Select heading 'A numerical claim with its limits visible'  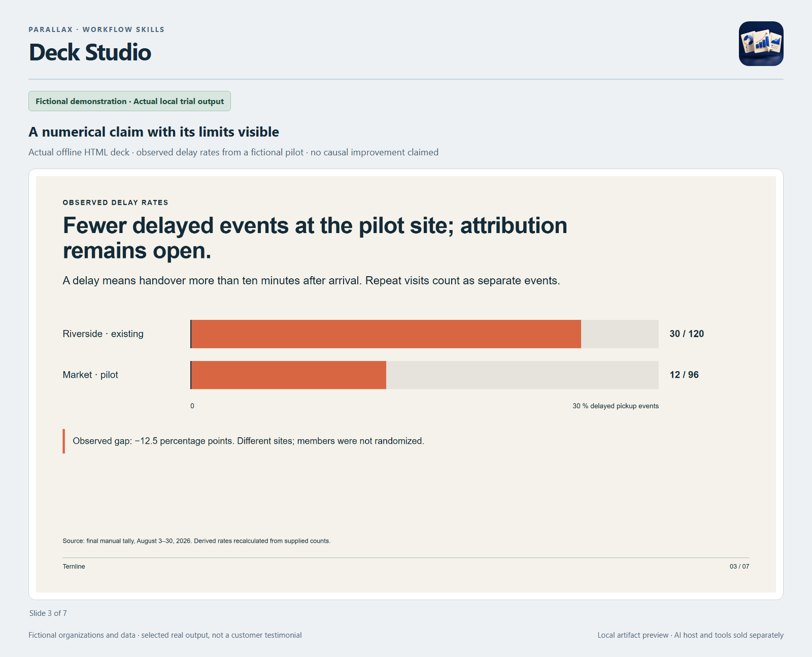coord(154,132)
